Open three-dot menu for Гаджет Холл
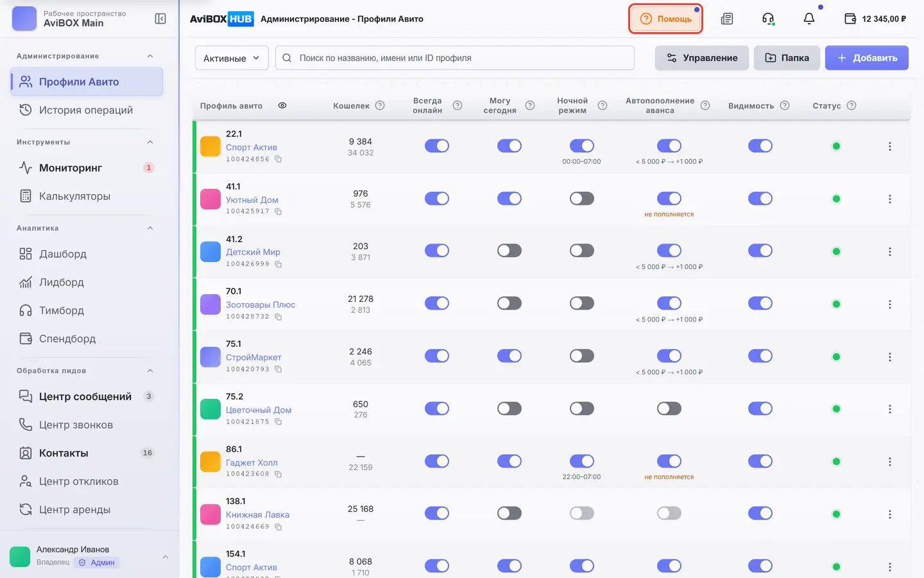 tap(890, 462)
